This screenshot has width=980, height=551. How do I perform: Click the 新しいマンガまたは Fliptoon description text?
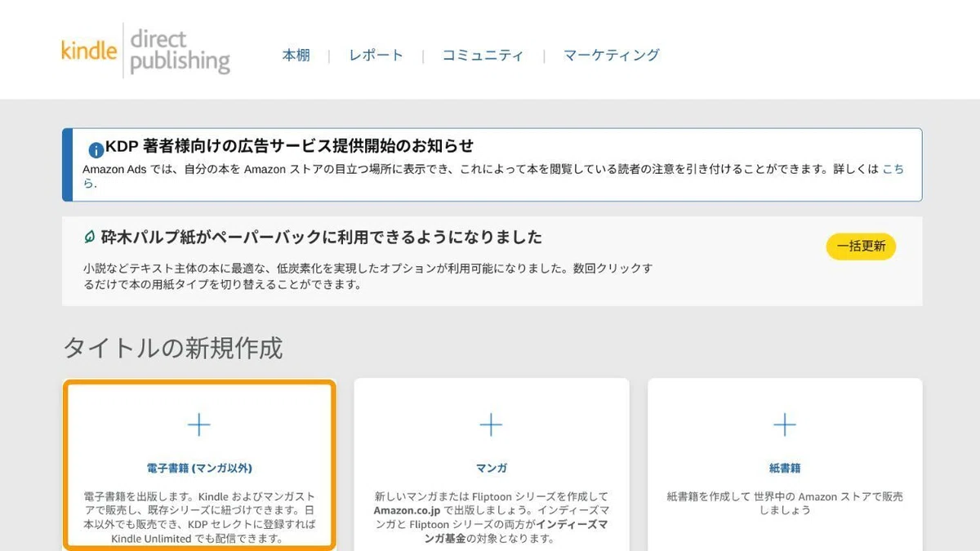tap(491, 518)
